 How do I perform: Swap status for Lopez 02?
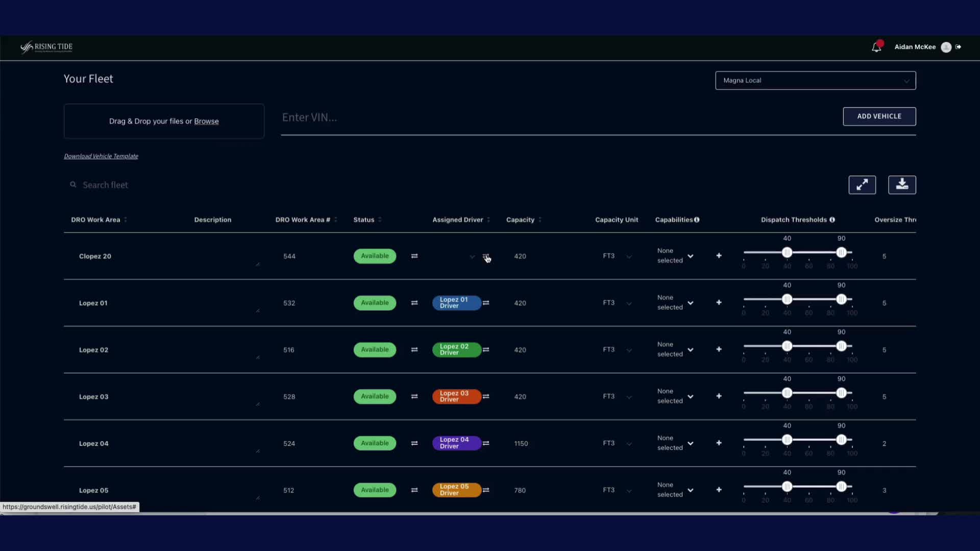coord(414,350)
